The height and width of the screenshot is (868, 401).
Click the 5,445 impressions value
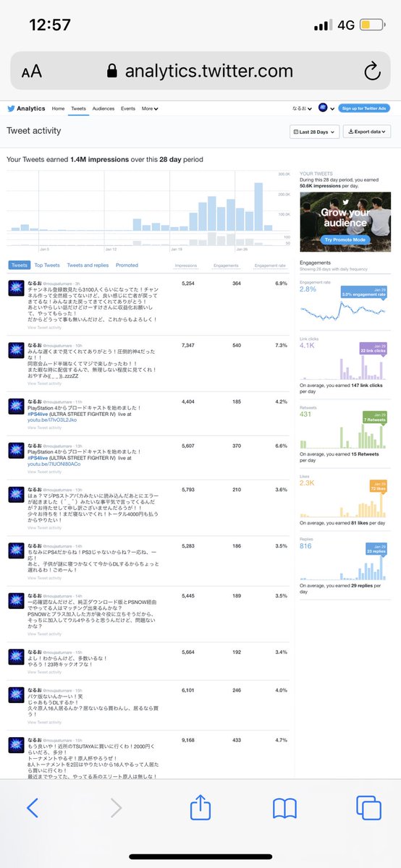(188, 595)
